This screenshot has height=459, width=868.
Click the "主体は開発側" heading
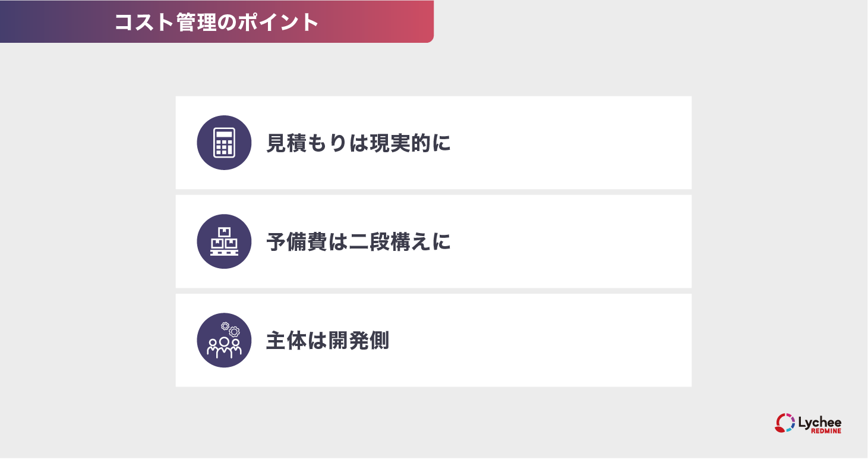coord(327,341)
